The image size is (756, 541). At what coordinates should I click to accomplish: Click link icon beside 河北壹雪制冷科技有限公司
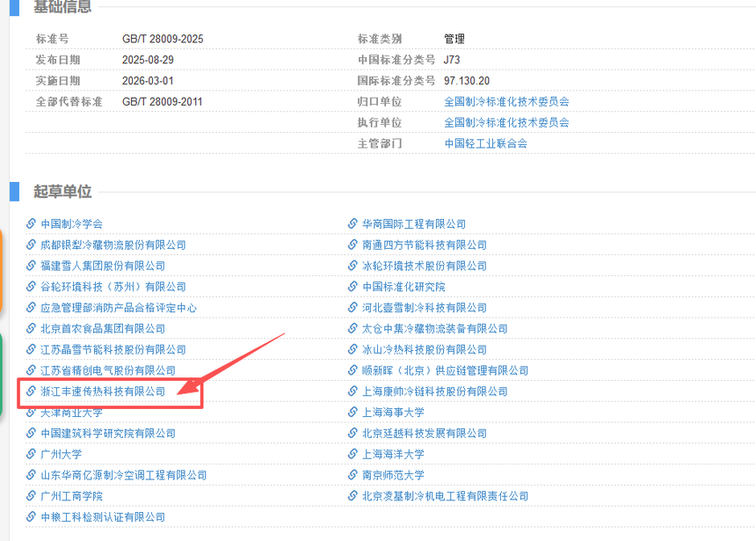tap(353, 307)
